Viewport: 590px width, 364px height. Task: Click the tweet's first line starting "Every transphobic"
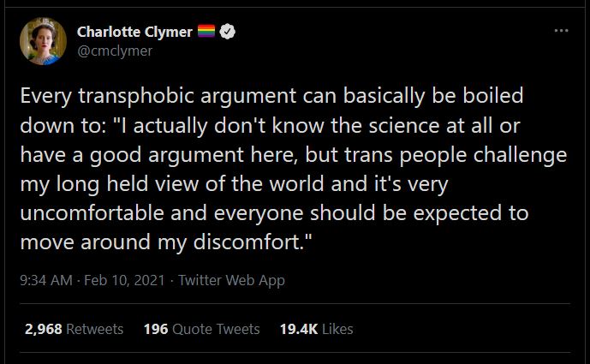click(272, 93)
